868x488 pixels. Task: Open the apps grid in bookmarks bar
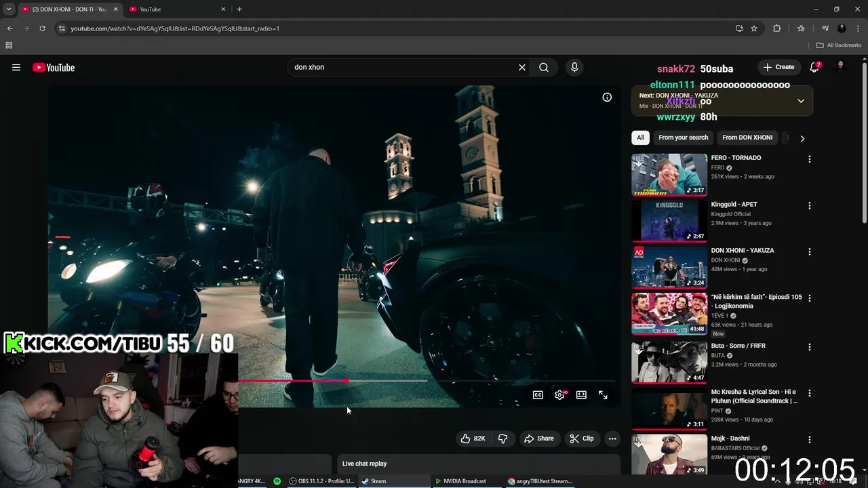tap(9, 45)
